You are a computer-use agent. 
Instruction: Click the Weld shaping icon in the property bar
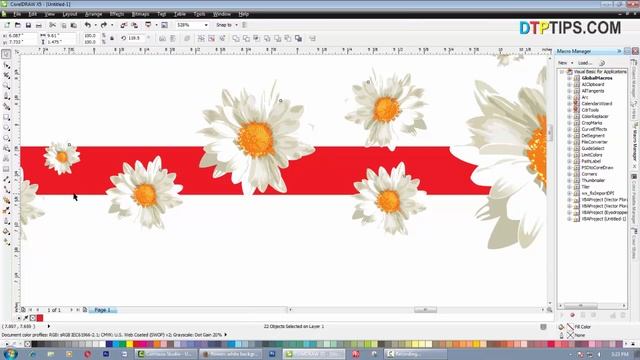[236, 38]
